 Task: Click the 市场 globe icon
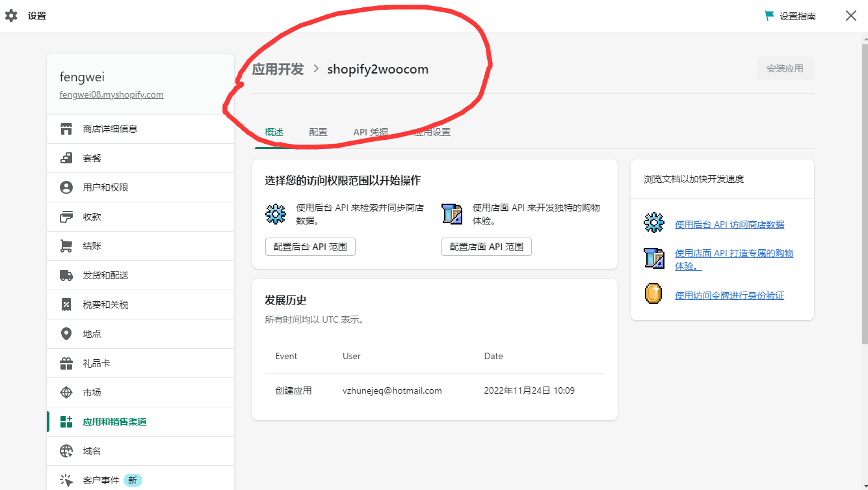point(66,392)
